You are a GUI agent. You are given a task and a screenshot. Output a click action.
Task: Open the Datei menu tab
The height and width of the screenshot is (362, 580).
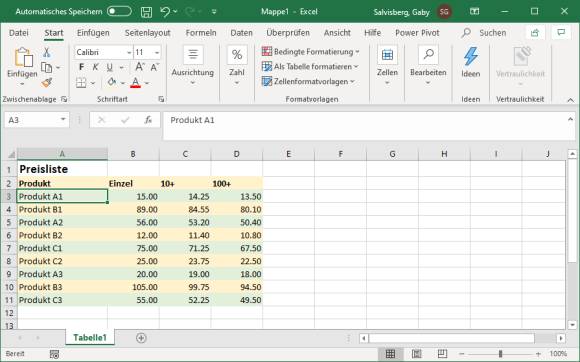click(x=18, y=33)
